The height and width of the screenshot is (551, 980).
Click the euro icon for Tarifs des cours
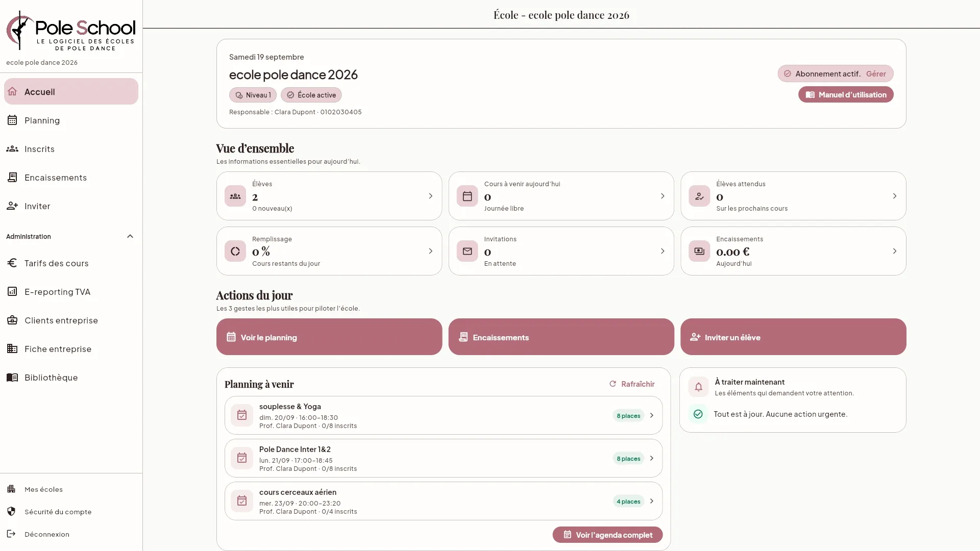pyautogui.click(x=12, y=263)
